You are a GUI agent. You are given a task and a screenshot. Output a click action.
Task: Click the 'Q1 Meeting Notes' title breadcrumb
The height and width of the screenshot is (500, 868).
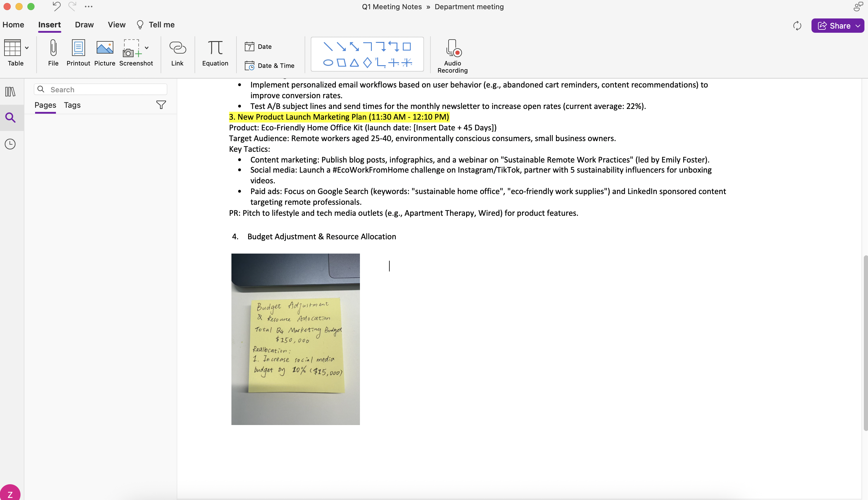[392, 7]
